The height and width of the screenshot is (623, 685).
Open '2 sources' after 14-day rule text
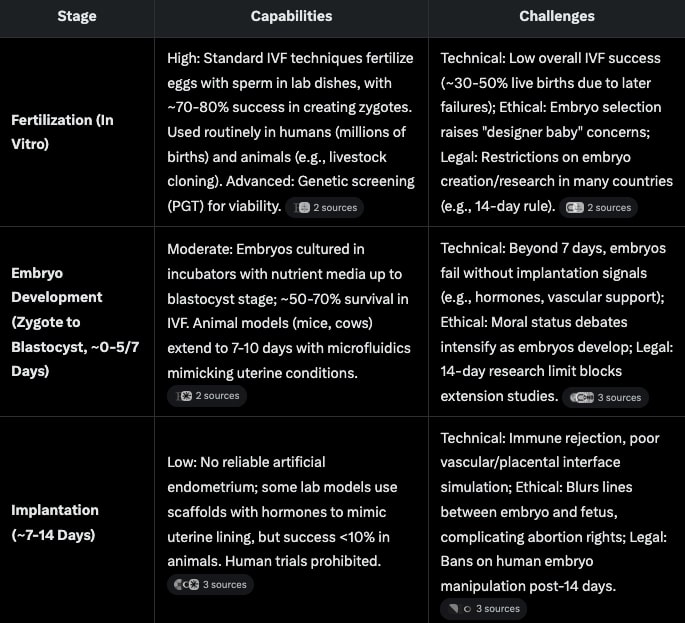[598, 208]
